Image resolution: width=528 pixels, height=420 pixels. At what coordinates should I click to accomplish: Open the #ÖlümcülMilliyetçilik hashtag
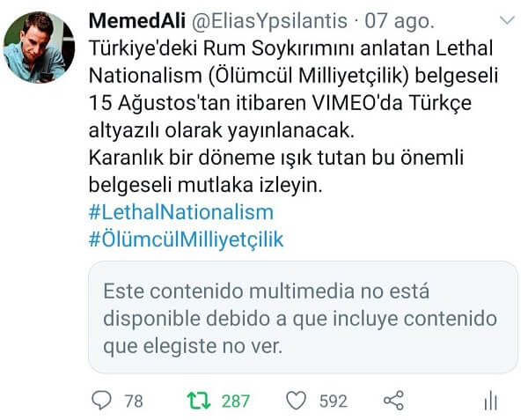[187, 239]
